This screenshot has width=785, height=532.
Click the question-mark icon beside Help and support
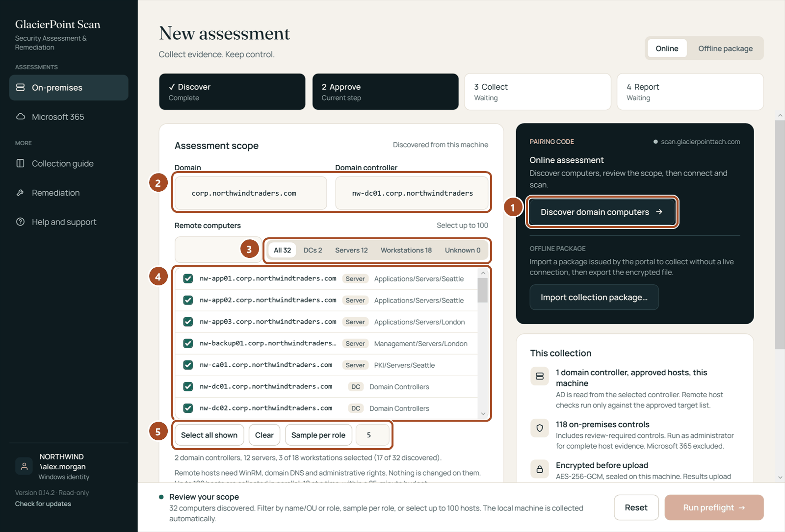coord(21,222)
